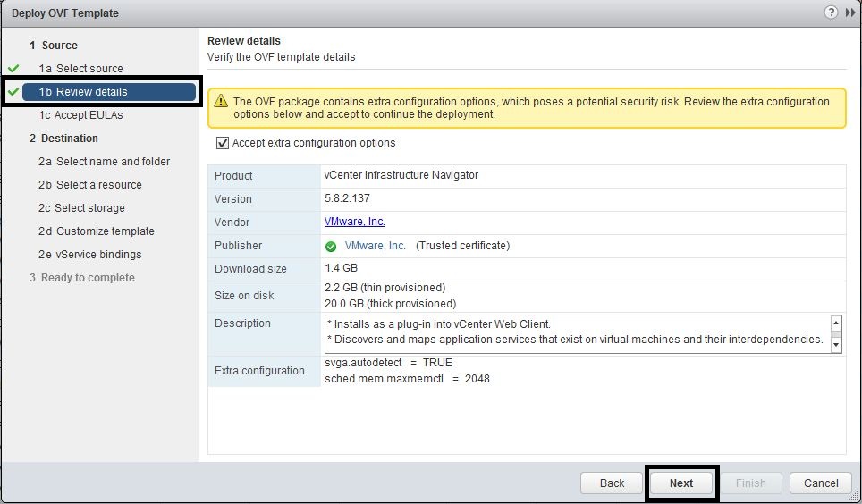
Task: Click green checkmark beside Select source step
Action: pyautogui.click(x=13, y=69)
